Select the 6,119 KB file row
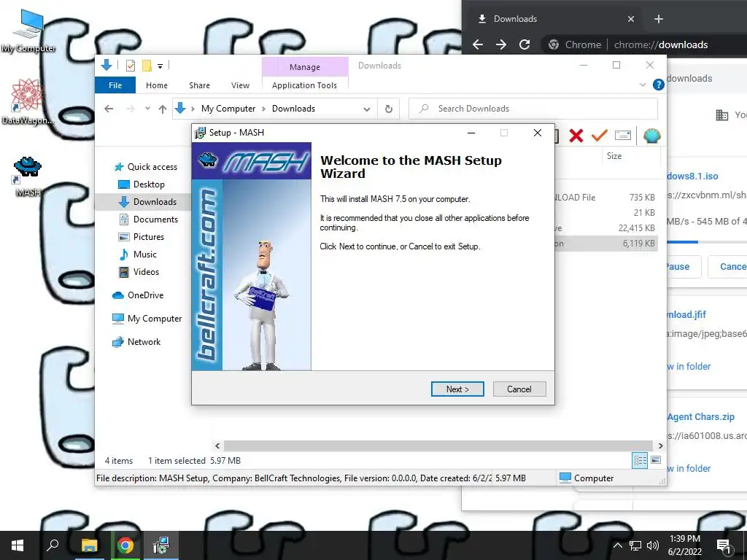This screenshot has height=560, width=747. pyautogui.click(x=606, y=244)
